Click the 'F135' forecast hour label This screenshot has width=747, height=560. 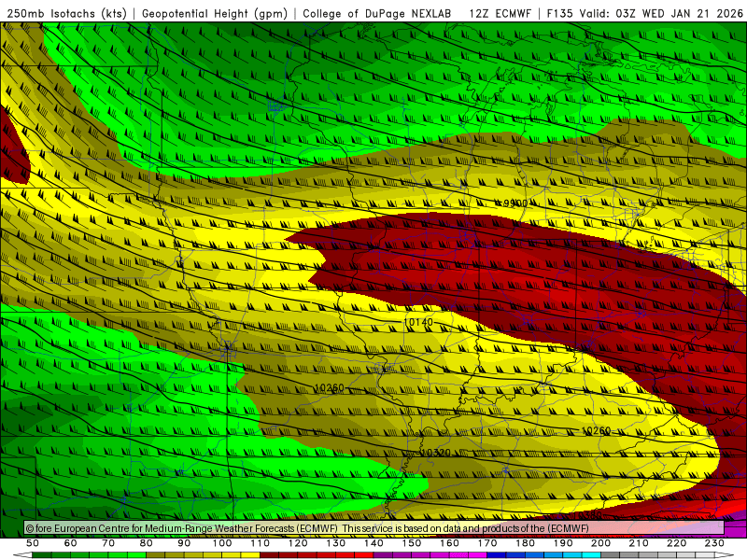tap(559, 13)
